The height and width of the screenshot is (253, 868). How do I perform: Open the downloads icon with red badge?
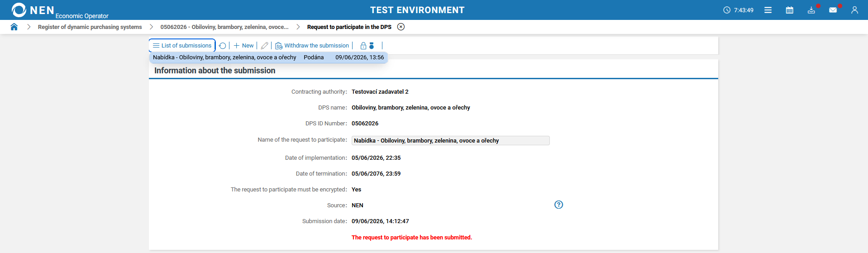812,10
